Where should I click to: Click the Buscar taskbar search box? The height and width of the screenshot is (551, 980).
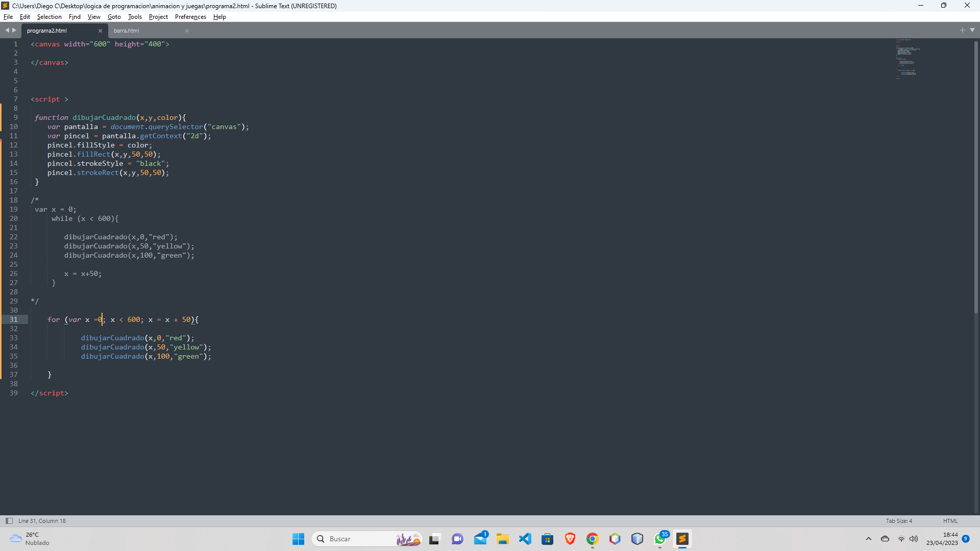coord(366,539)
